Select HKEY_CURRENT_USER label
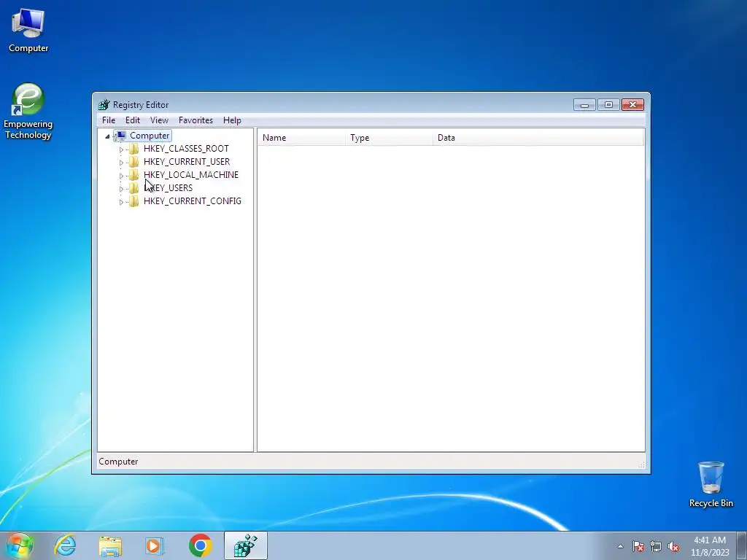Viewport: 747px width, 560px height. [186, 161]
